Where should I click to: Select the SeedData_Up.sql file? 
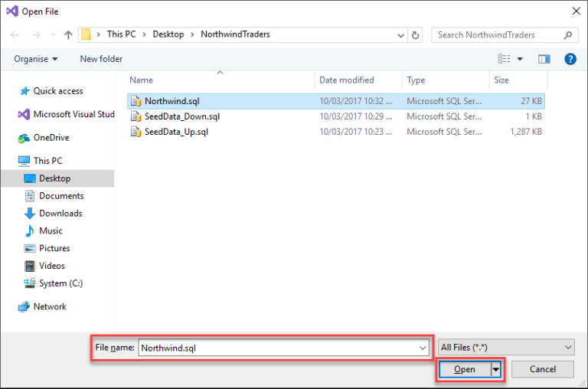click(x=175, y=132)
